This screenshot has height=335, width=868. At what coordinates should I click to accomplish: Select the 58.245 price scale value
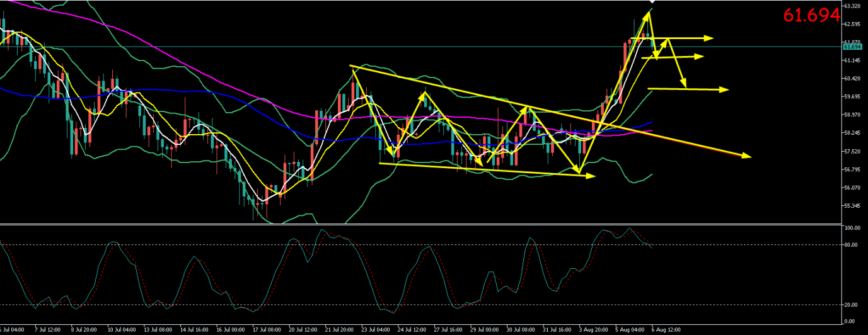(x=854, y=133)
